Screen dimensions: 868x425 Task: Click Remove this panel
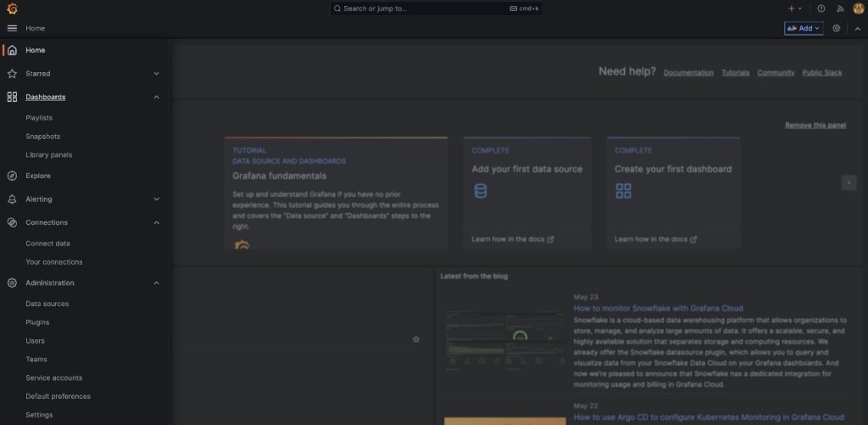[x=815, y=126]
